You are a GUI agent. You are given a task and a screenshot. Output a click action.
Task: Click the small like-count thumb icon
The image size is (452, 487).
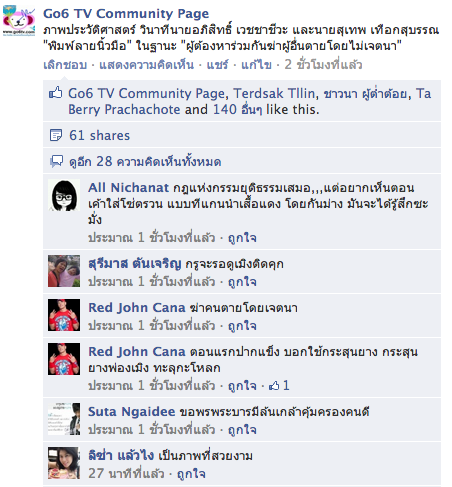(274, 386)
